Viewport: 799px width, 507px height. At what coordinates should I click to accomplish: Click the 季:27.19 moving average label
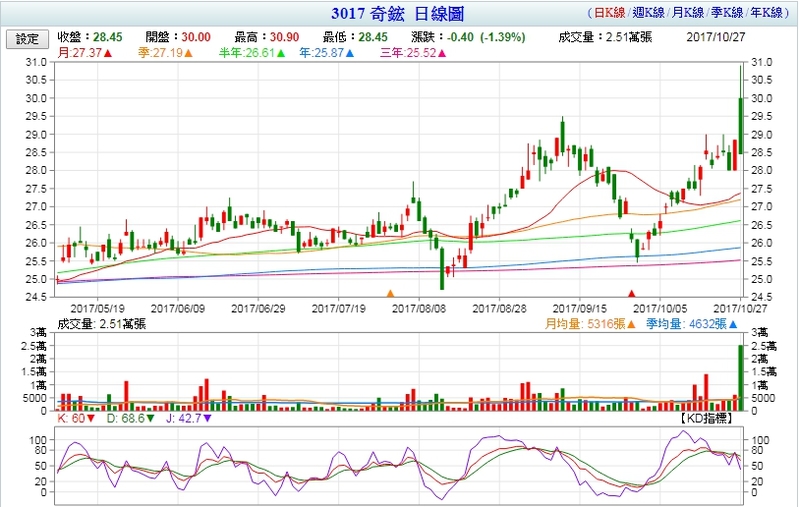pyautogui.click(x=161, y=53)
